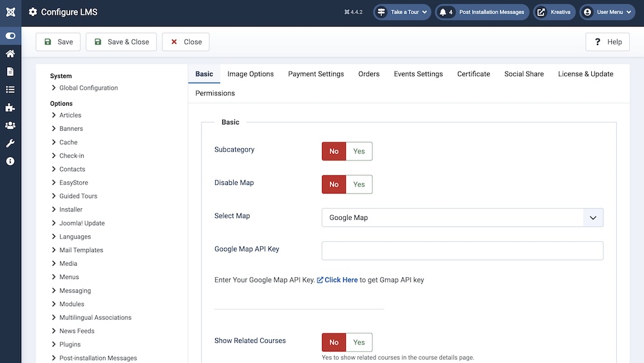644x363 pixels.
Task: Open the Help information icon in sidebar
Action: click(x=10, y=161)
